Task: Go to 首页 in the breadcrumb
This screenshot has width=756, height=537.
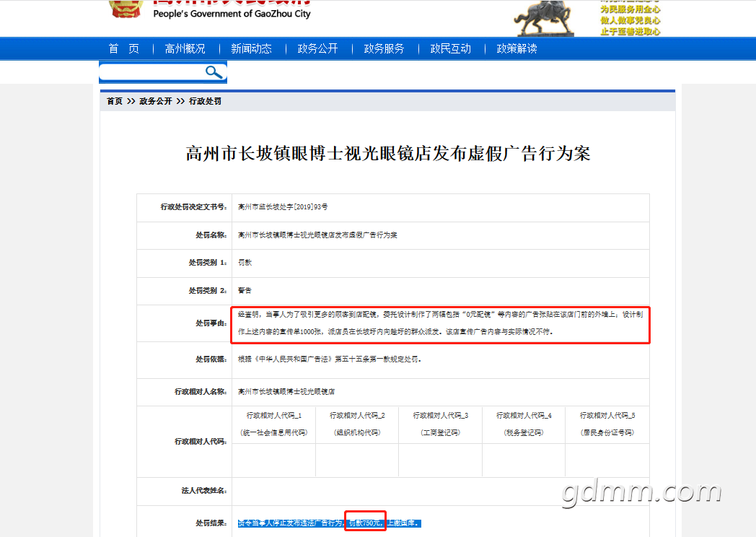Action: point(115,101)
